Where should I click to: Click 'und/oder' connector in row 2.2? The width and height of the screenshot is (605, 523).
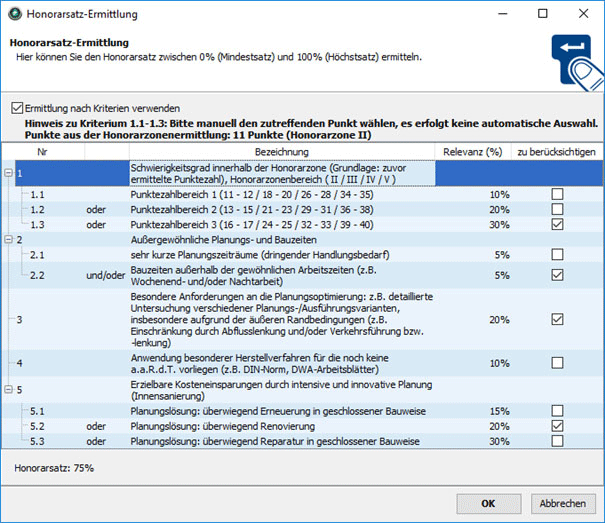pyautogui.click(x=106, y=275)
